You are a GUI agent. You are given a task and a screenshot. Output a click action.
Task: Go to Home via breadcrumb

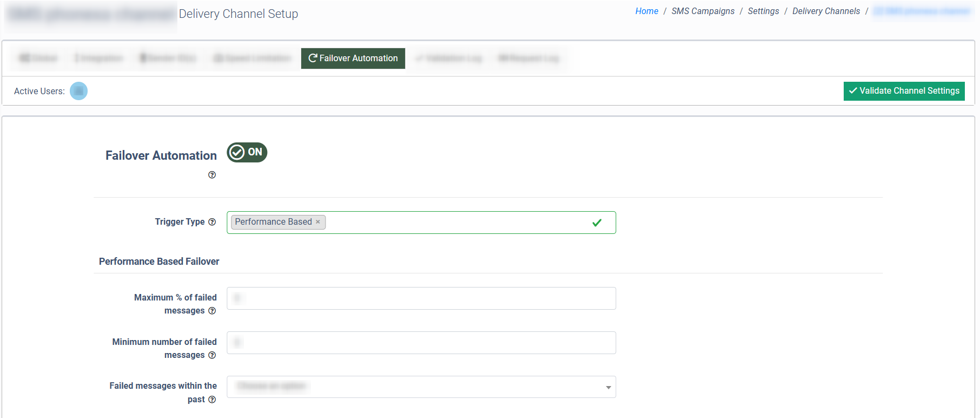point(646,11)
